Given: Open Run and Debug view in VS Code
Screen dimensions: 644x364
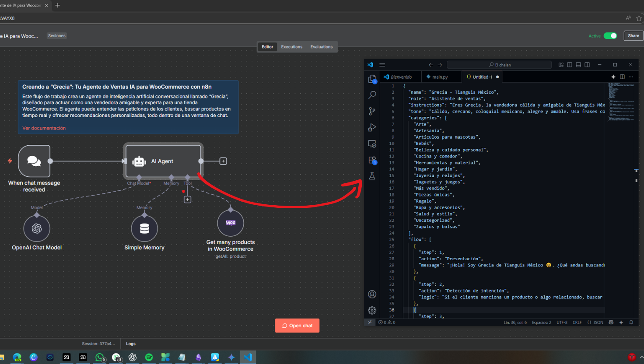Looking at the screenshot, I should pos(372,127).
